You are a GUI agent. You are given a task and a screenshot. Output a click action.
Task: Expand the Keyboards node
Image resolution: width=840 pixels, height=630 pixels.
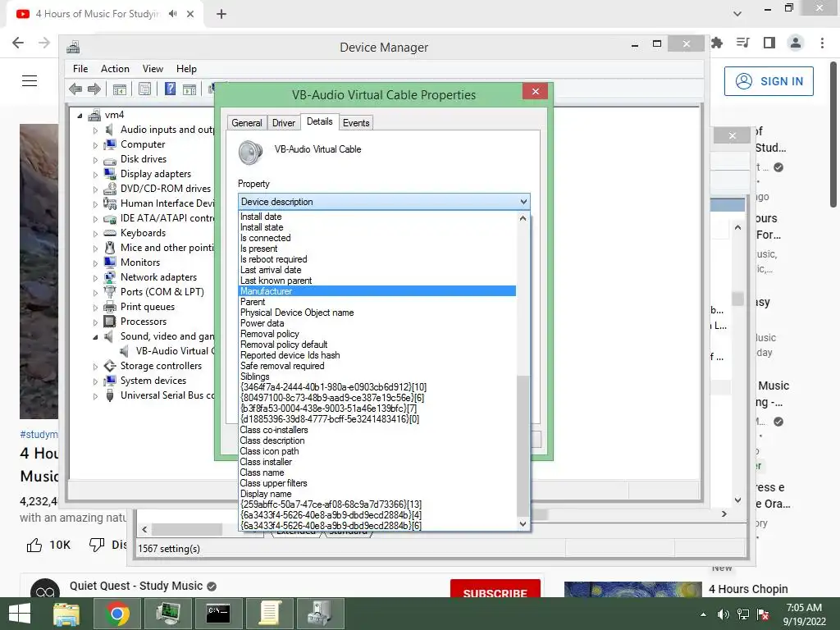[x=95, y=234]
